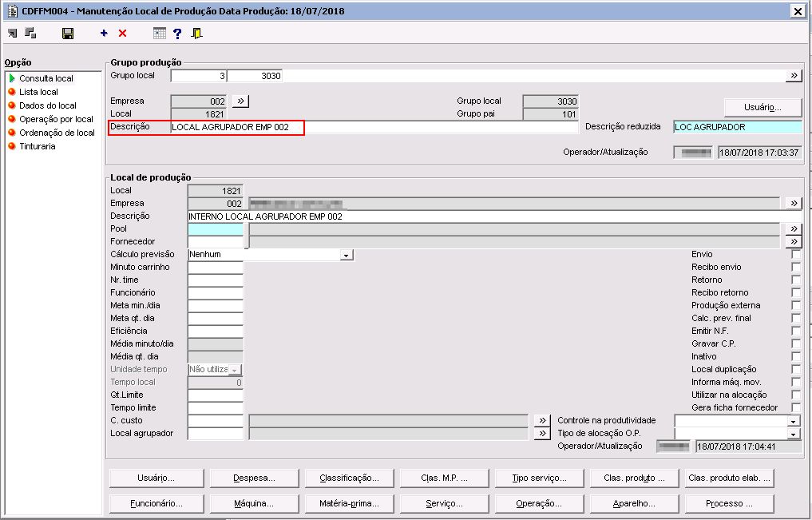Tick the Calc. prev. final checkbox
Viewport: 812px width, 520px height.
[x=796, y=318]
